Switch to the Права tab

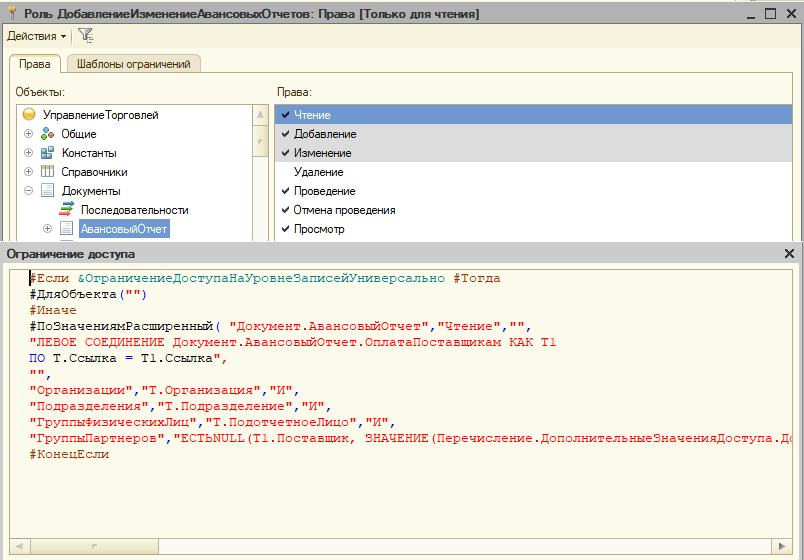[34, 64]
